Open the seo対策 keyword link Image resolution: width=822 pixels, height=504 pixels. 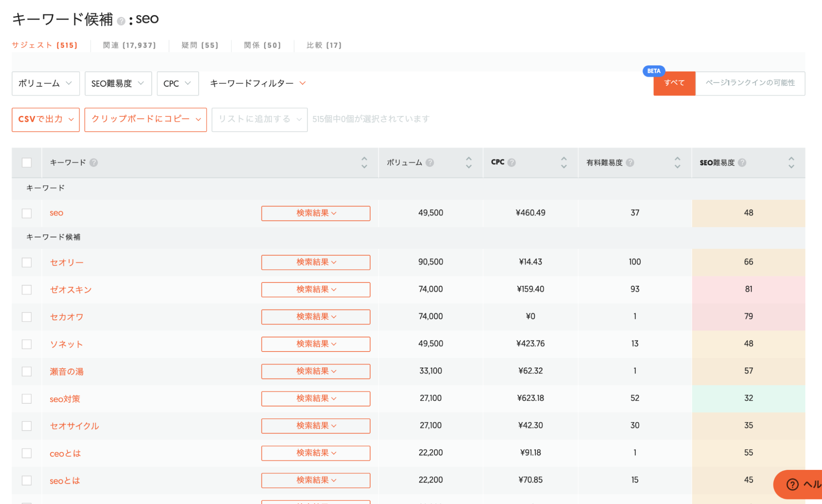(65, 399)
